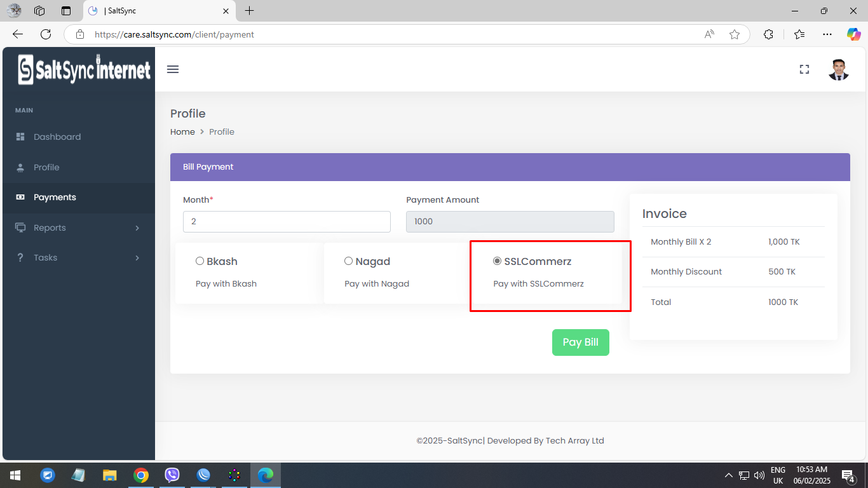Expand the Tasks sidebar submenu
This screenshot has height=488, width=868.
pos(78,257)
